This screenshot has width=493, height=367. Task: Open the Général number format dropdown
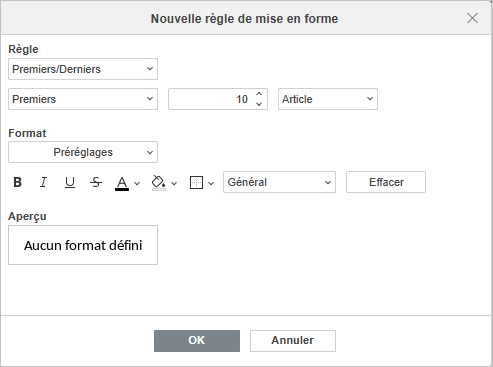(279, 182)
